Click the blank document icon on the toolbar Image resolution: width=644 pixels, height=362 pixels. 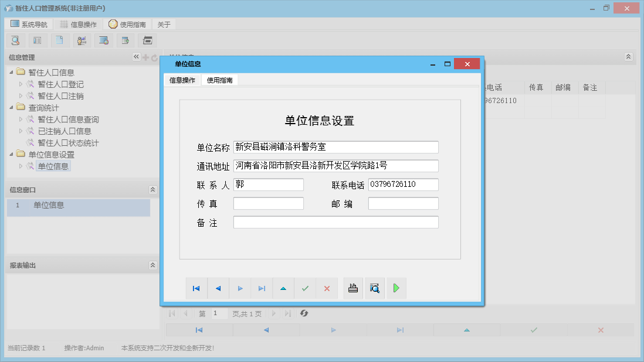(59, 40)
